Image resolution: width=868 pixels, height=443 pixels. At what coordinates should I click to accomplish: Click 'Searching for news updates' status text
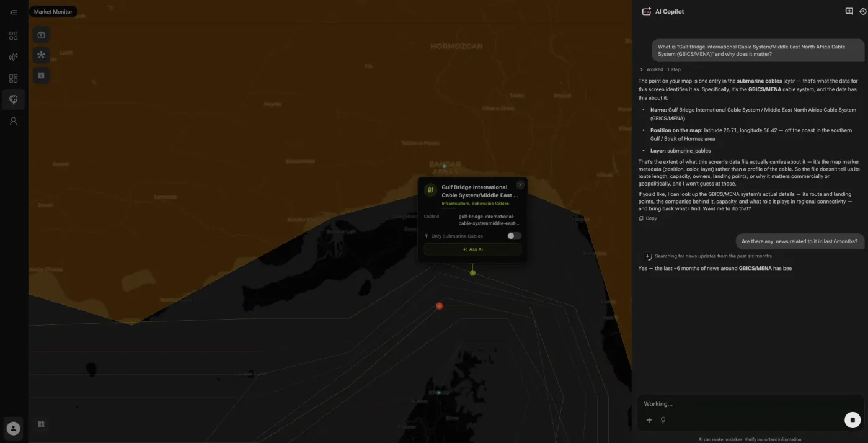tap(714, 256)
